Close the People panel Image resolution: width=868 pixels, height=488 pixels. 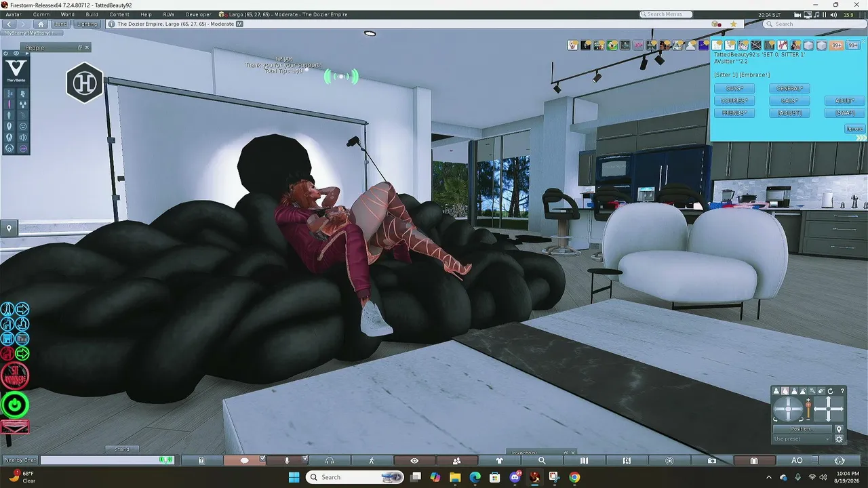(87, 47)
